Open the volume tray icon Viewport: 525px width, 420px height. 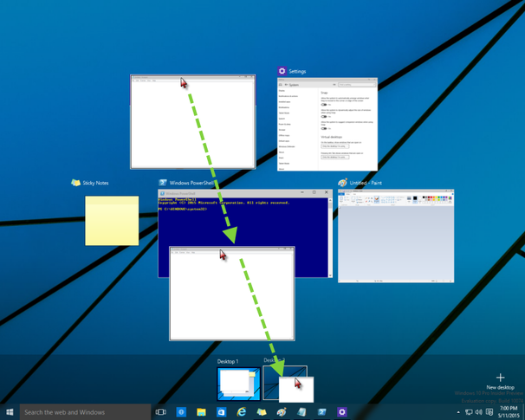(479, 412)
